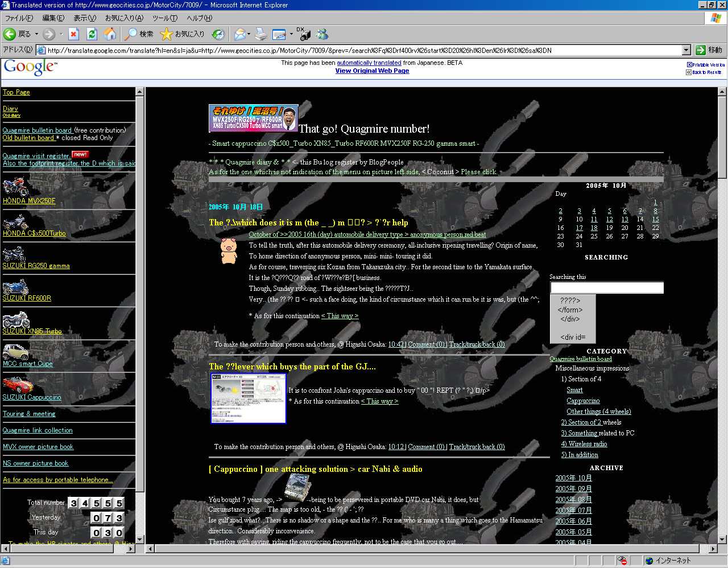Click in the blog search text field

606,288
